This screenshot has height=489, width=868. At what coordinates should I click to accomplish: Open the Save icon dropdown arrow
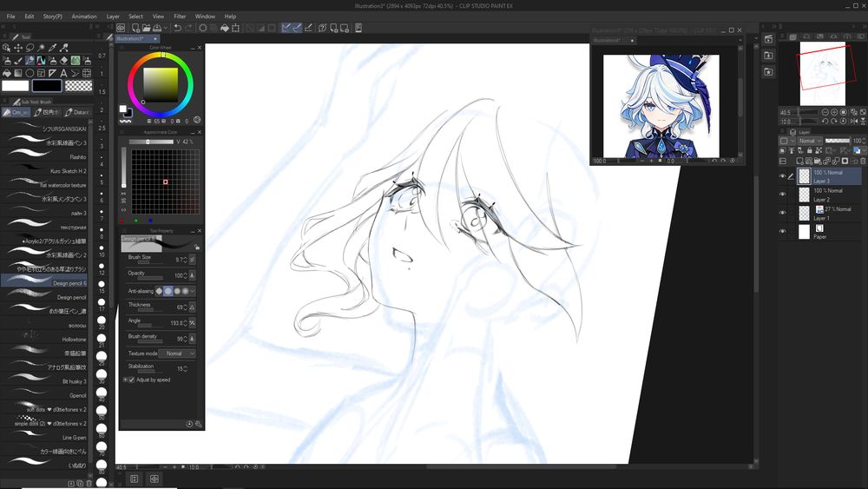tap(165, 28)
